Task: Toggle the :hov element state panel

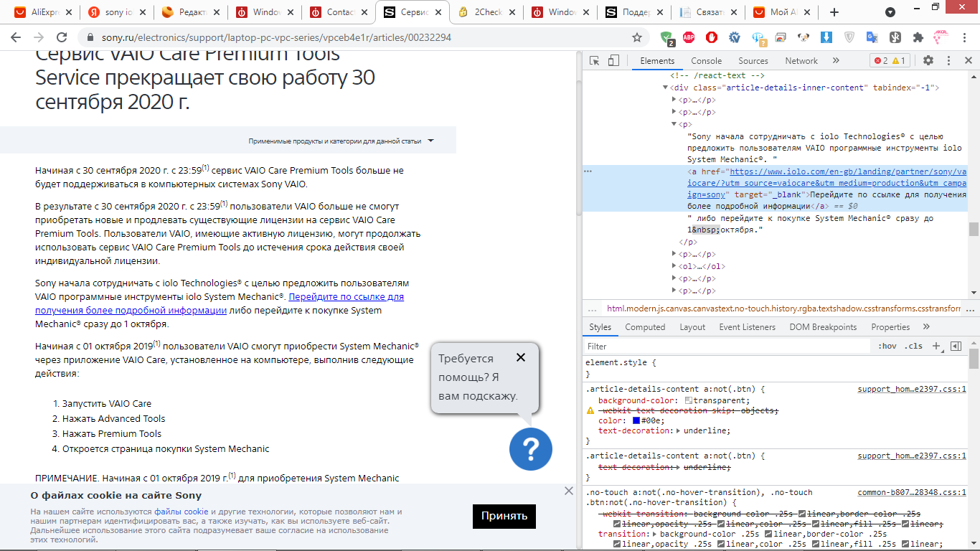Action: click(x=887, y=346)
